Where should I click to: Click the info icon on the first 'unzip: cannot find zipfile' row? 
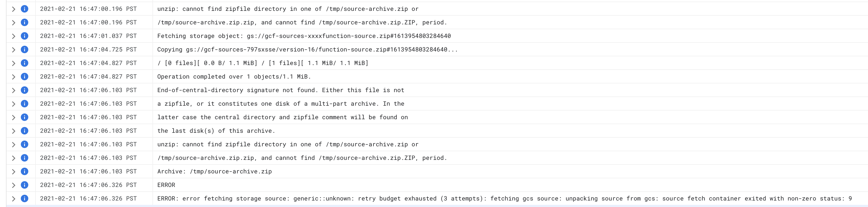tap(24, 9)
